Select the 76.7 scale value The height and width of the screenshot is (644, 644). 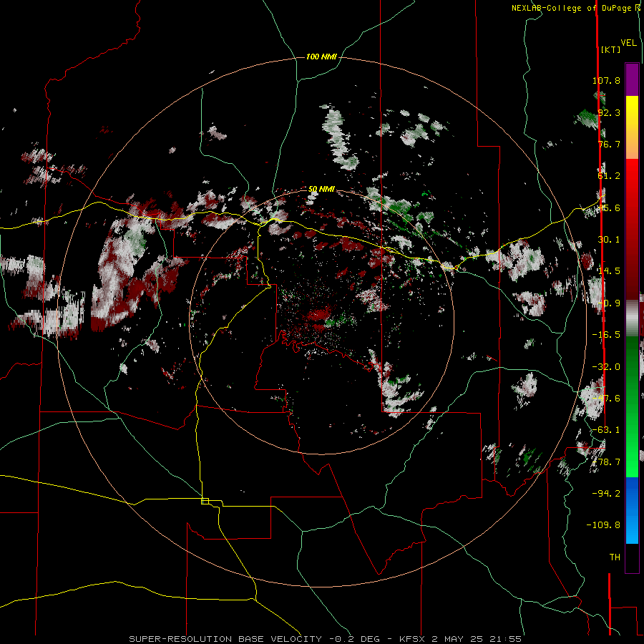(x=609, y=144)
